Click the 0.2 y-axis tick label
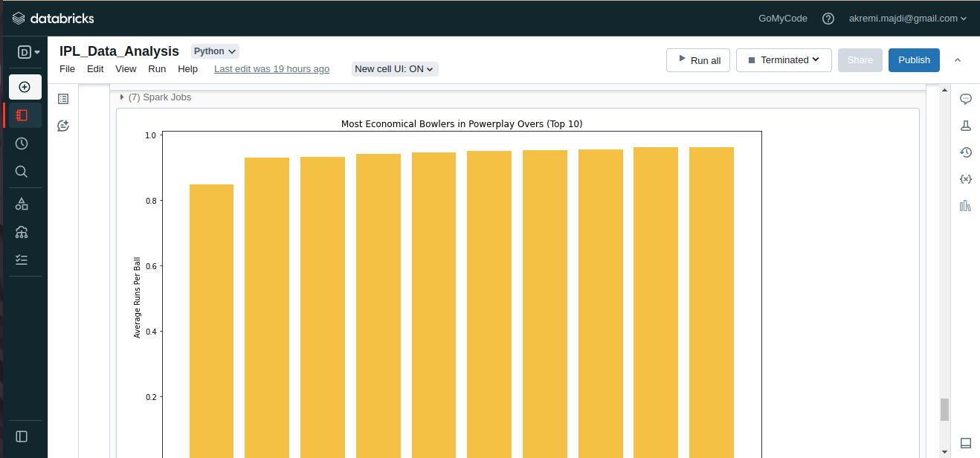980x458 pixels. click(x=150, y=397)
